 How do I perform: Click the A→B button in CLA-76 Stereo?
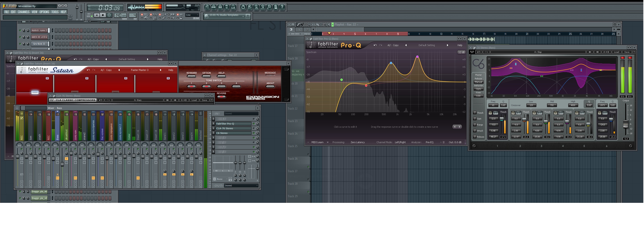(184, 100)
